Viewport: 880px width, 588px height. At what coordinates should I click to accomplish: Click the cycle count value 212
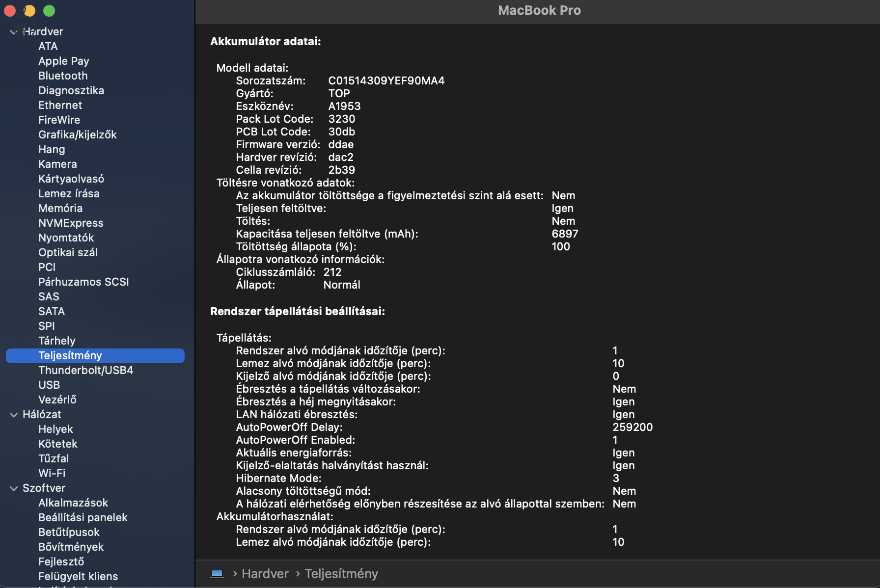pos(332,272)
